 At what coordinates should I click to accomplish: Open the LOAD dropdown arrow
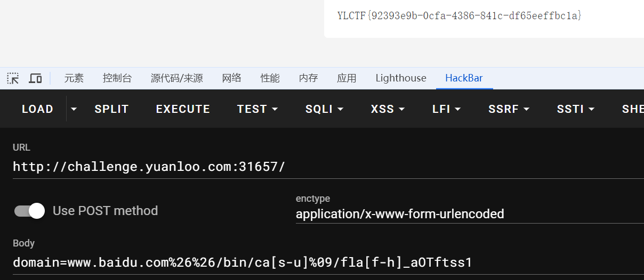(74, 109)
